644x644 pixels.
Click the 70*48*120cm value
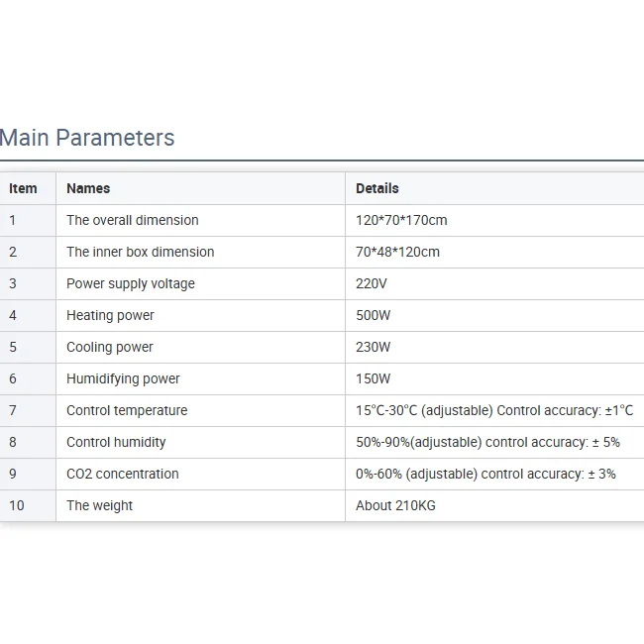pos(397,252)
